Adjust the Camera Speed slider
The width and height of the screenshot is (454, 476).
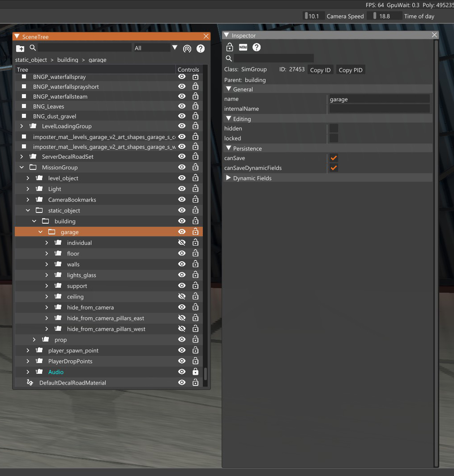pyautogui.click(x=313, y=16)
